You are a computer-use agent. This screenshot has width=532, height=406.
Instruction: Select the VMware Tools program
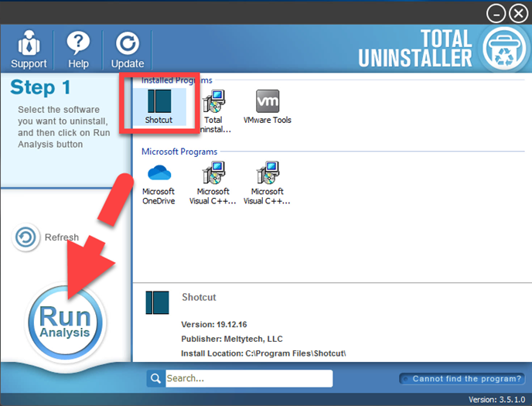pos(268,107)
